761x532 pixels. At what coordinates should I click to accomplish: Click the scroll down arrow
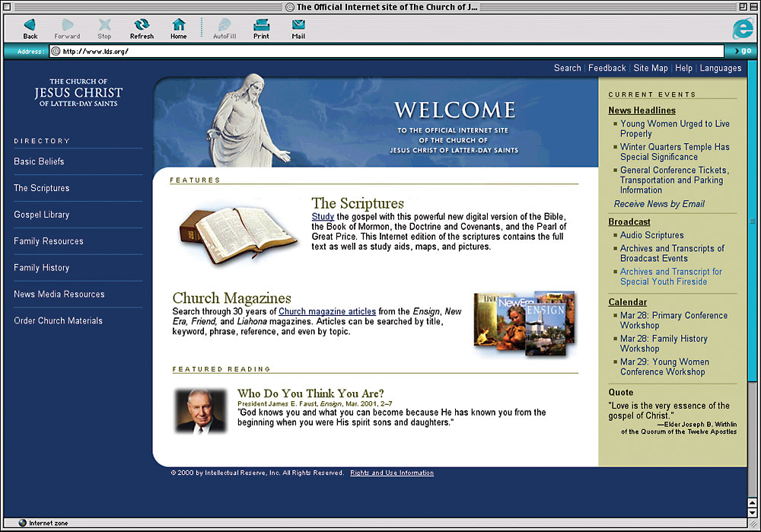(x=753, y=512)
